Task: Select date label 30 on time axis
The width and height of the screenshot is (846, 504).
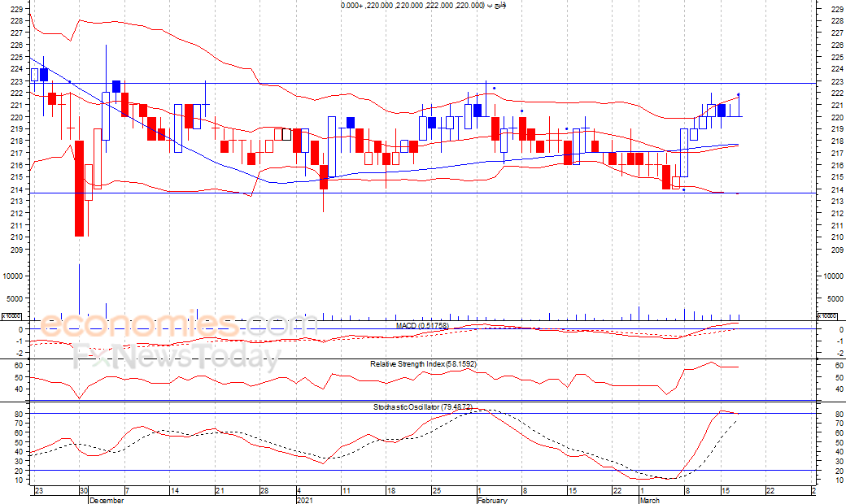Action: pos(83,490)
